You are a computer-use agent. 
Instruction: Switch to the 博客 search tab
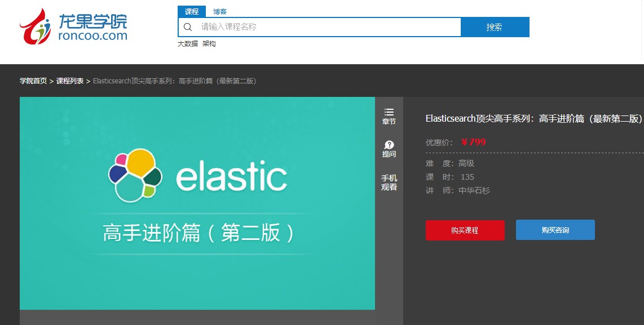[220, 11]
